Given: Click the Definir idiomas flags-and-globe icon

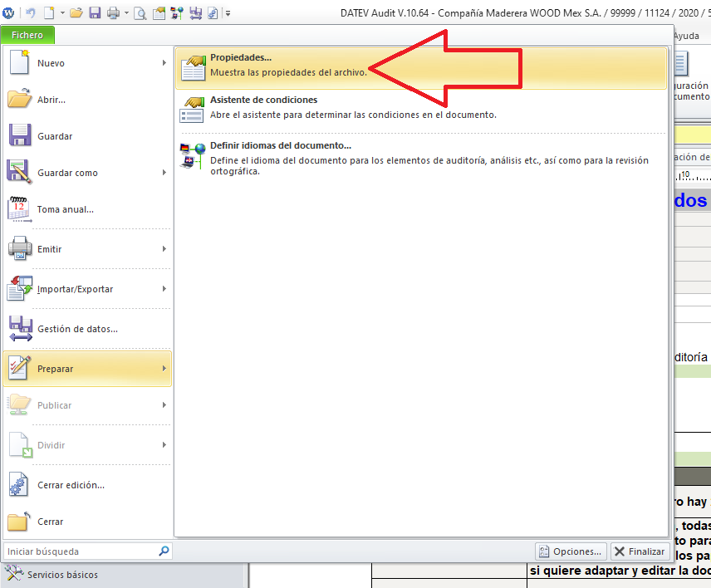Looking at the screenshot, I should 192,155.
